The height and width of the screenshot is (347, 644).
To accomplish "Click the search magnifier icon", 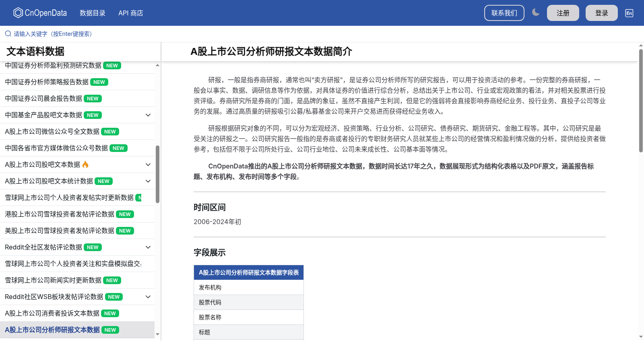I will pyautogui.click(x=8, y=34).
